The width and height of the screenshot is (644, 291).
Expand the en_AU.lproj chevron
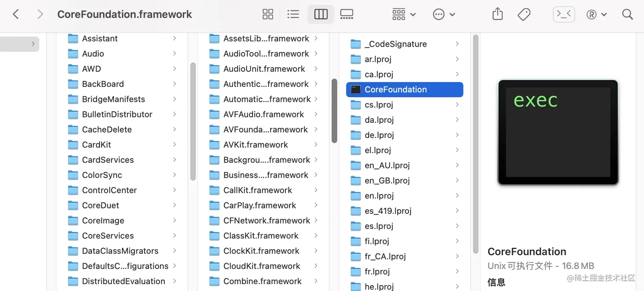click(457, 165)
